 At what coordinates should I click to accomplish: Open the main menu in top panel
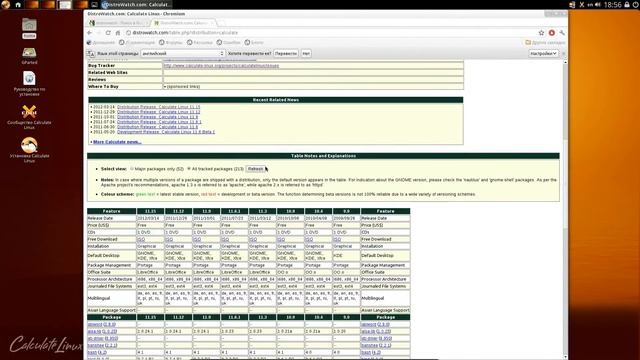pos(5,4)
